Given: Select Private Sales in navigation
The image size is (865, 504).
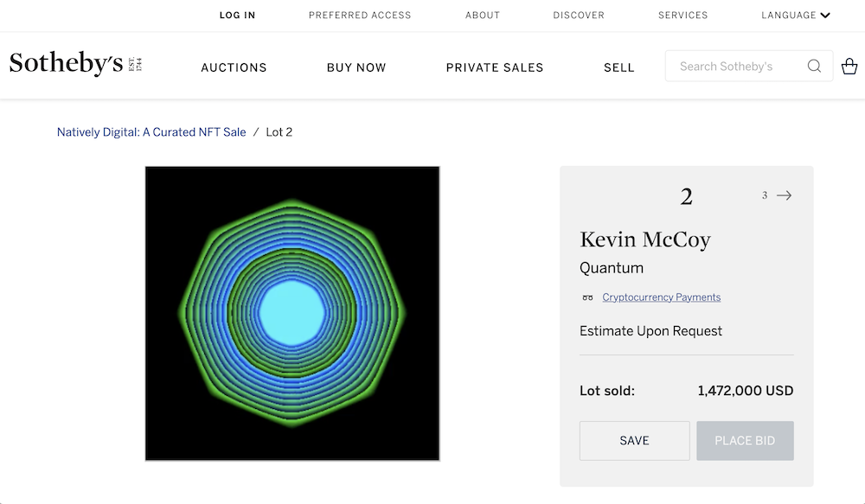Looking at the screenshot, I should coord(495,67).
